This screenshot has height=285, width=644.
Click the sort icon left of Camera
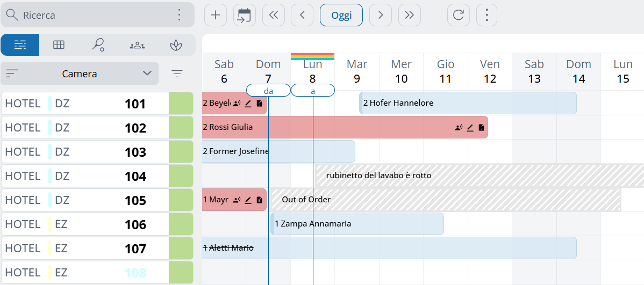click(12, 74)
